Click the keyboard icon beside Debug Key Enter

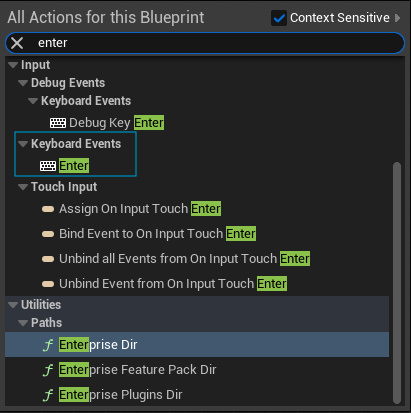[58, 123]
